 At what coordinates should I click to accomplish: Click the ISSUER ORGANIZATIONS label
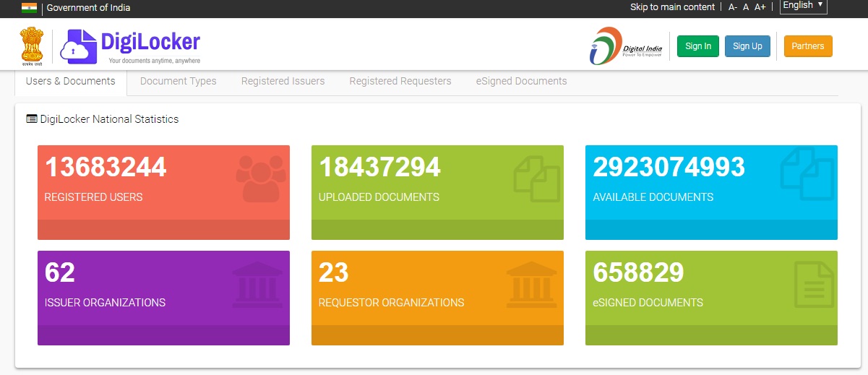point(106,302)
